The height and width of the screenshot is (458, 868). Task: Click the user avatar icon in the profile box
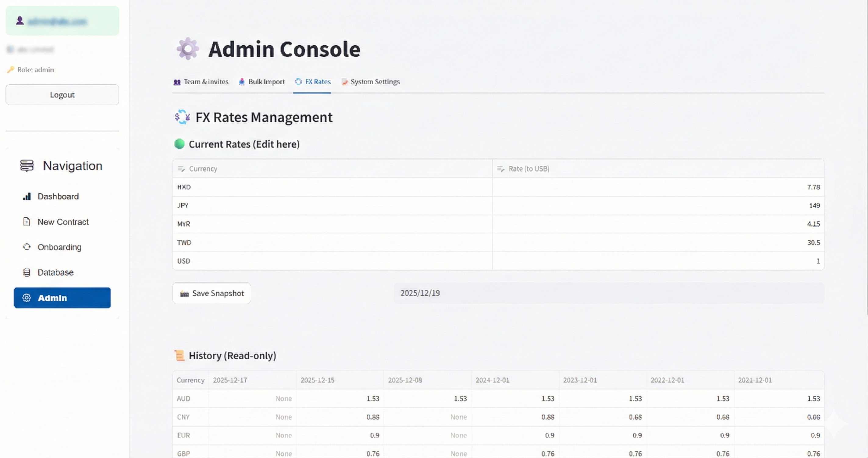(x=20, y=20)
